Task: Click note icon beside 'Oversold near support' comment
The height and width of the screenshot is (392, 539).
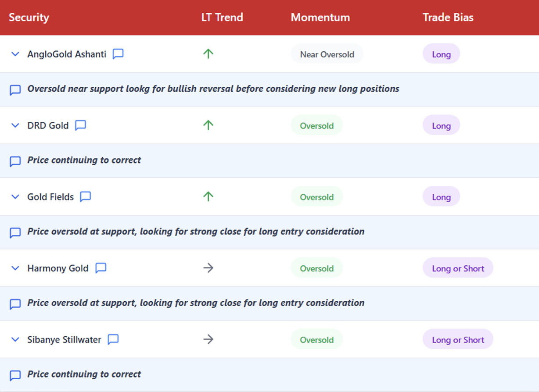Action: click(15, 90)
